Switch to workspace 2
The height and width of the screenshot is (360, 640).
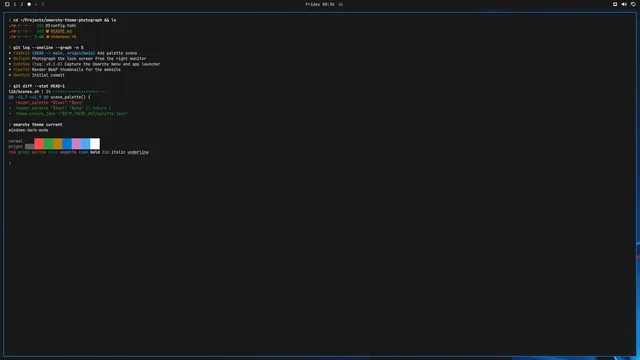tap(22, 4)
